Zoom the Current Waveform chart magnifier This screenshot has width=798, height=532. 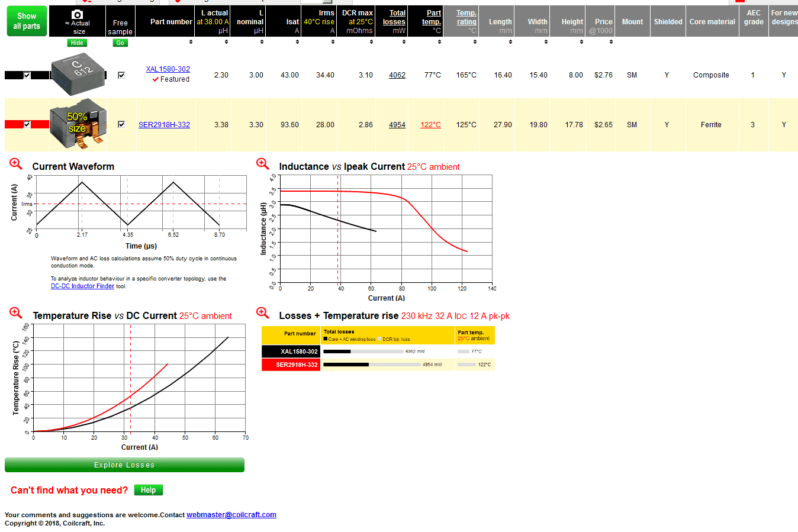pyautogui.click(x=16, y=164)
